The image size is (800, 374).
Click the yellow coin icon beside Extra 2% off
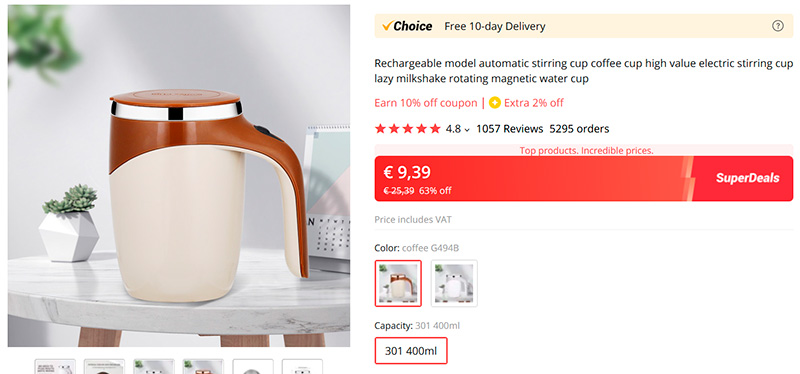pos(494,103)
